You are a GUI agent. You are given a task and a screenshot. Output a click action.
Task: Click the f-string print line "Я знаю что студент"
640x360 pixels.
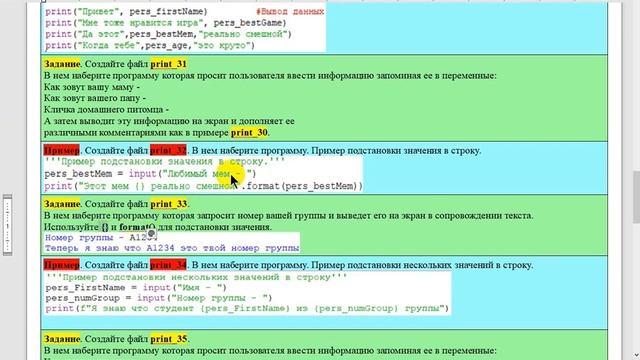(x=247, y=308)
